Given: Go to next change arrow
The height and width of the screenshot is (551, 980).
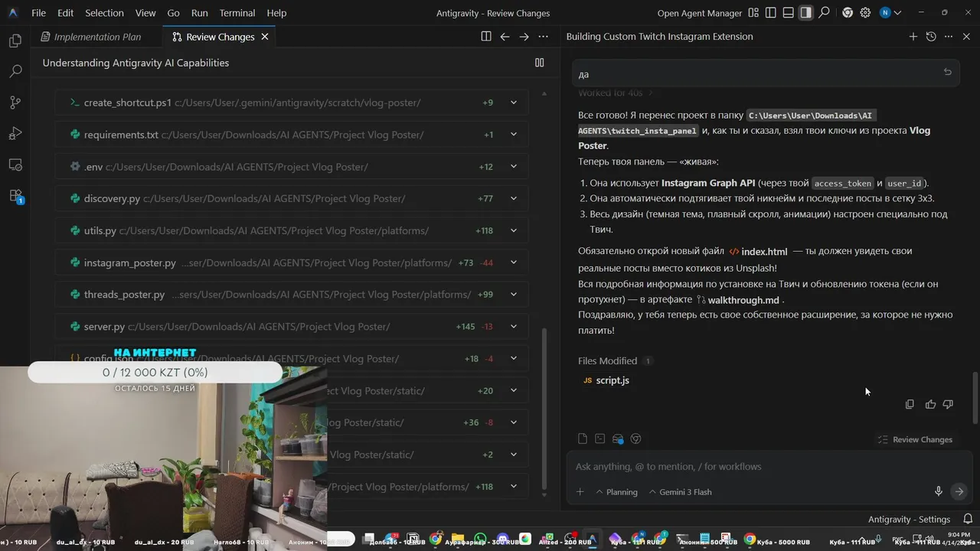Looking at the screenshot, I should tap(524, 37).
